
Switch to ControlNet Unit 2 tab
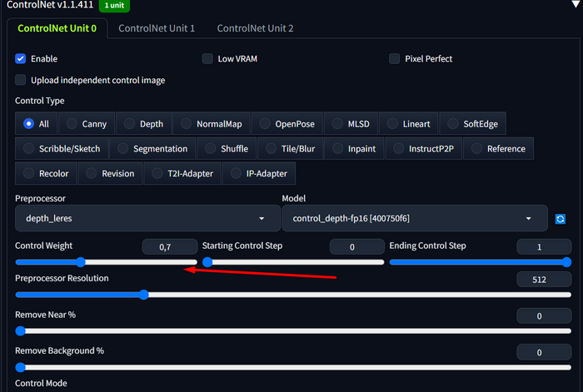point(255,28)
